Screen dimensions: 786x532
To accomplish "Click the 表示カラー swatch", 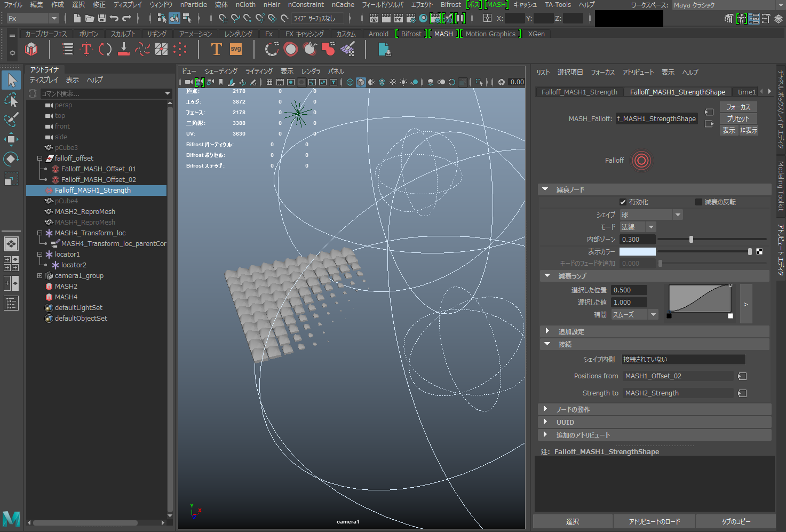I will coord(637,251).
